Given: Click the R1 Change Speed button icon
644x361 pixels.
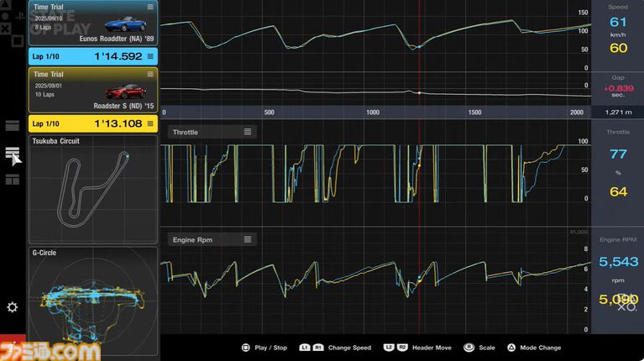Looking at the screenshot, I should tap(318, 348).
